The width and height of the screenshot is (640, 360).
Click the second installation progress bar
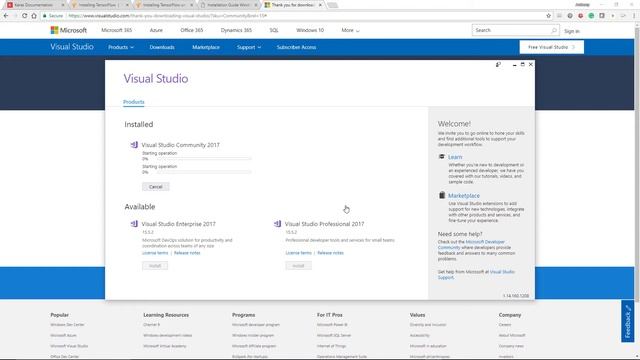point(204,172)
